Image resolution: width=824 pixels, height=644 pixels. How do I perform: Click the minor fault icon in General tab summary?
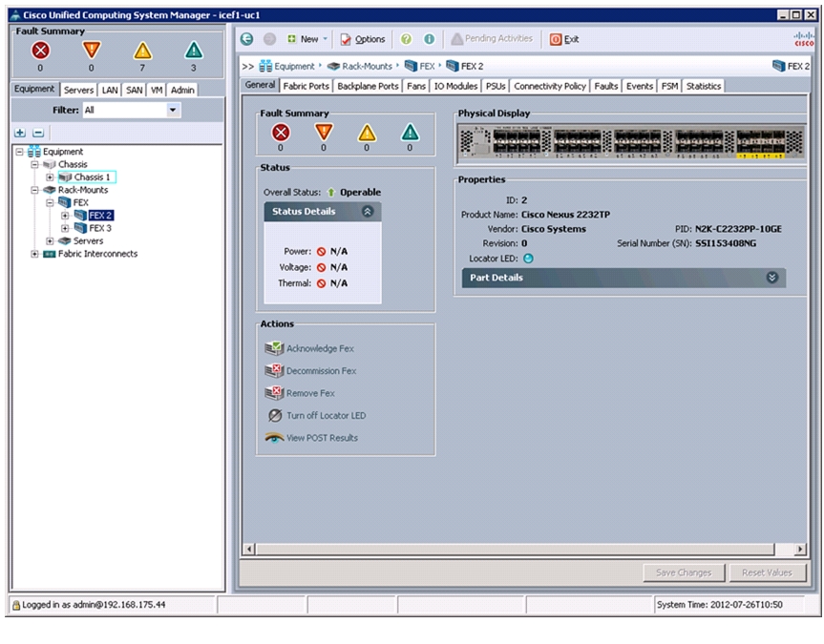pos(367,133)
